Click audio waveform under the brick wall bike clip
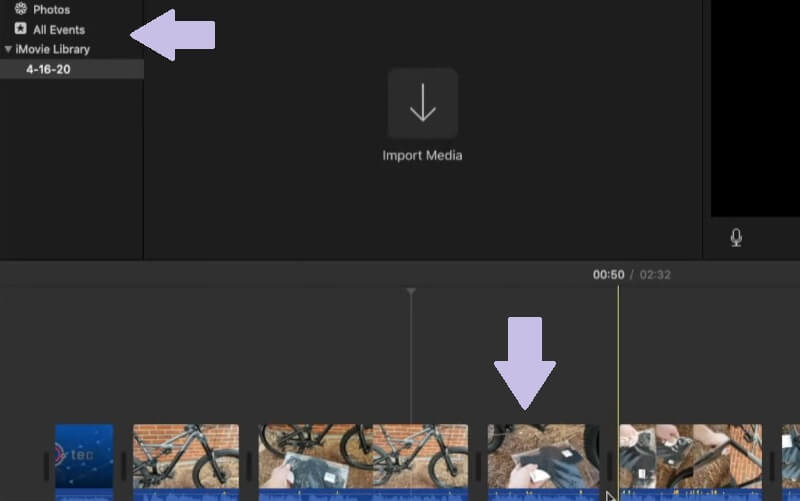 point(186,495)
